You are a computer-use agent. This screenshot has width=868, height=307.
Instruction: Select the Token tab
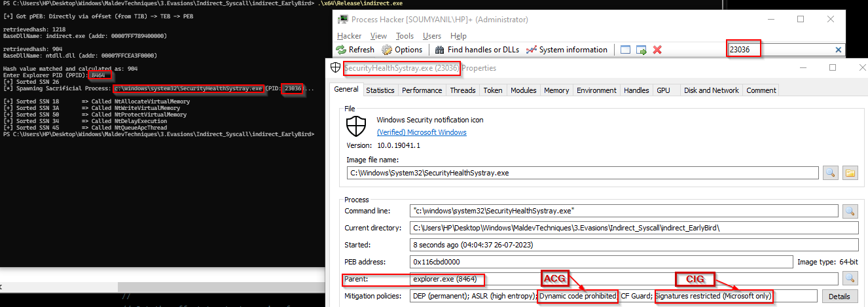pos(492,90)
